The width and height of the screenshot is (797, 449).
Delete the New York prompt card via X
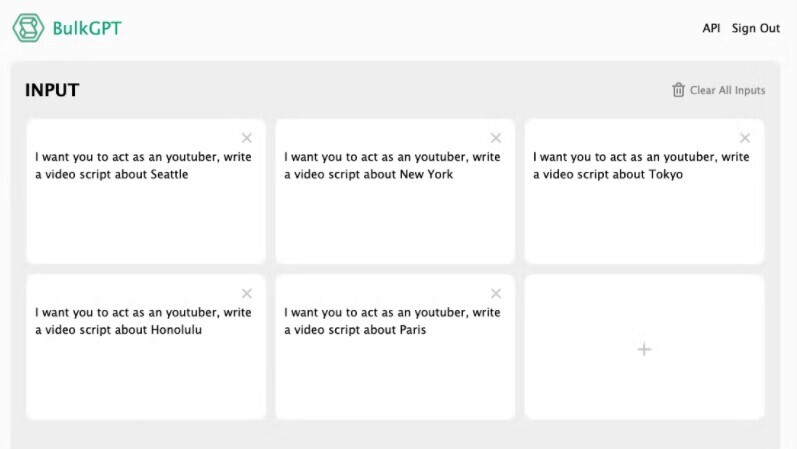click(x=496, y=138)
